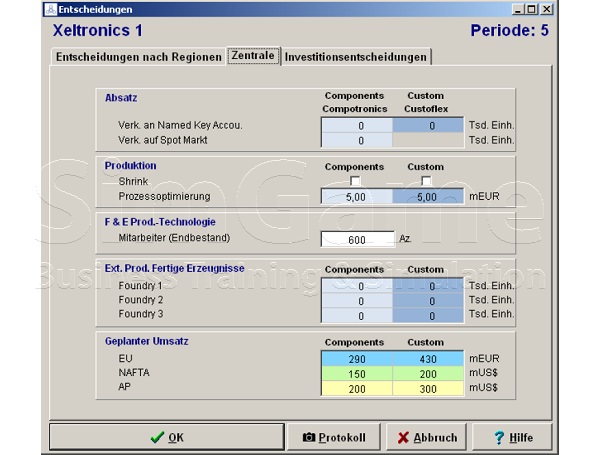Screen dimensions: 600x455
Task: Select AP Custom planned revenue 300
Action: [x=428, y=388]
